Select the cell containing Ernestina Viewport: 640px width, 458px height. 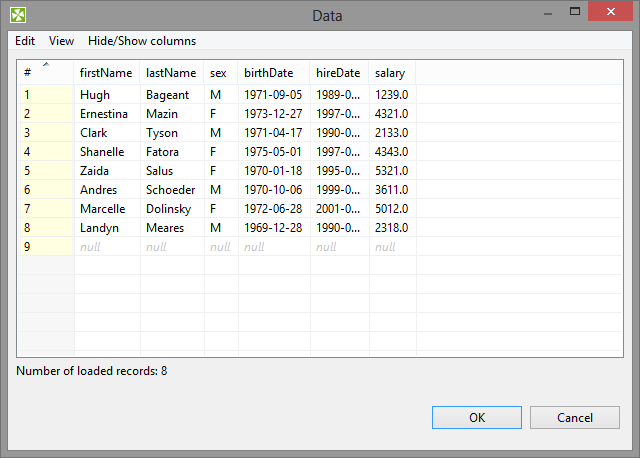pyautogui.click(x=104, y=114)
